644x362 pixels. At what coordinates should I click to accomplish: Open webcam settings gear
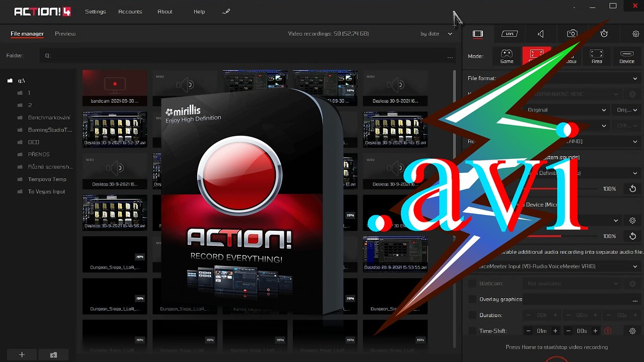pos(632,284)
